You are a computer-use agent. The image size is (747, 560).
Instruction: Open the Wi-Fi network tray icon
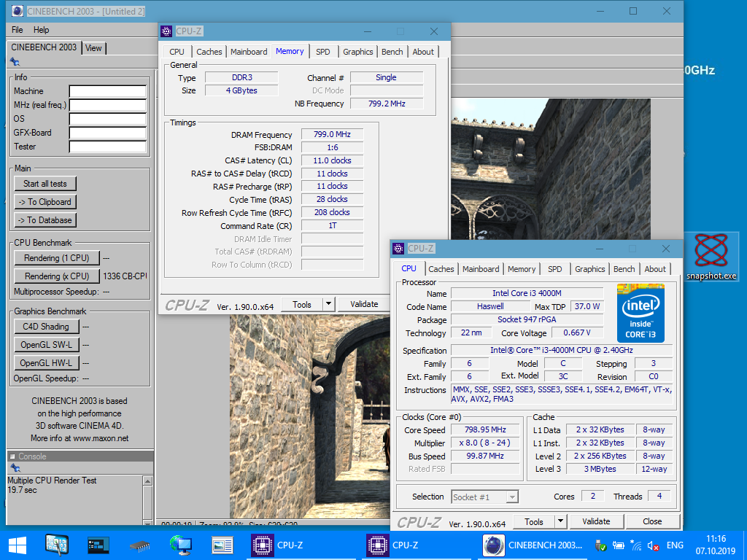(x=635, y=545)
